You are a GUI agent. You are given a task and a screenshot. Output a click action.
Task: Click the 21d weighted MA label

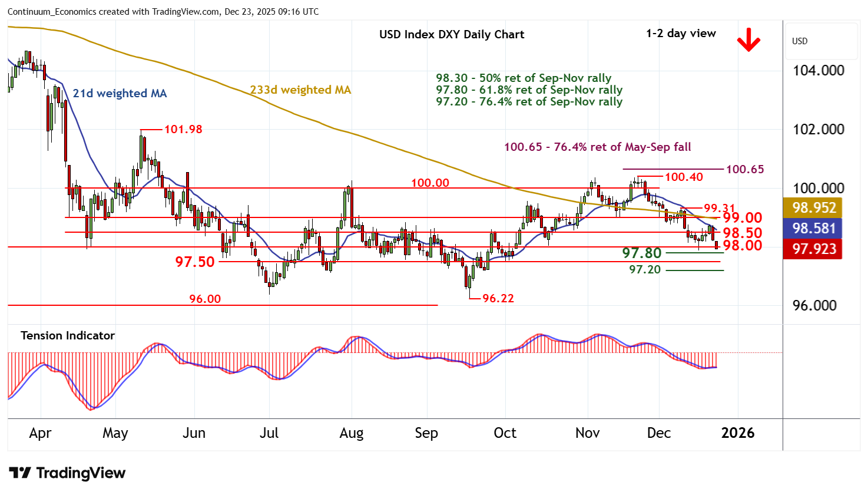(x=120, y=94)
